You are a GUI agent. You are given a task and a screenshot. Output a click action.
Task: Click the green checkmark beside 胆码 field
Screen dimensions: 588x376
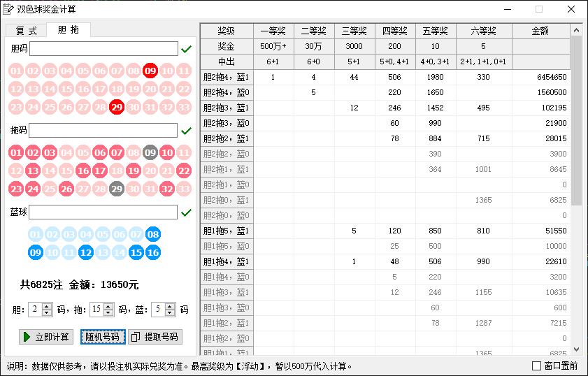click(186, 49)
